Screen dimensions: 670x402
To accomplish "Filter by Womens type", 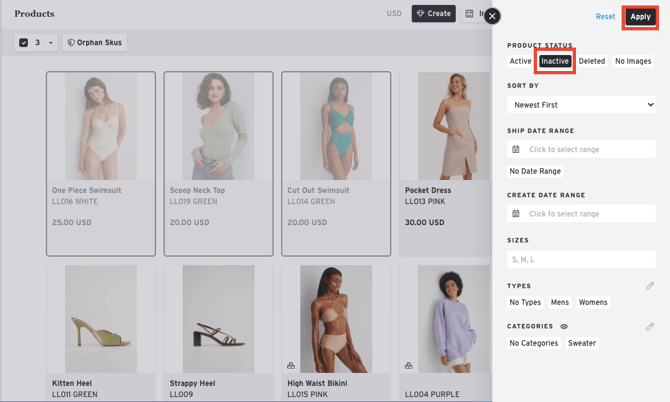I will 593,302.
